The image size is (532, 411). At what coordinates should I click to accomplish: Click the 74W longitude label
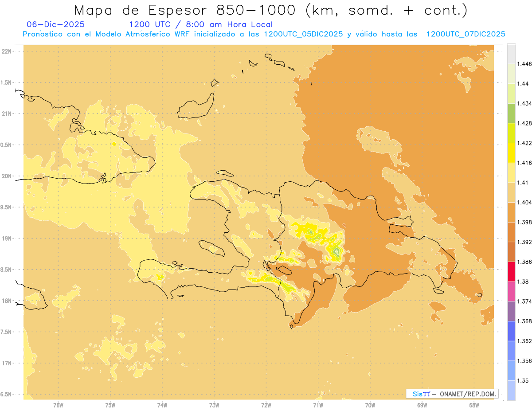click(x=162, y=405)
